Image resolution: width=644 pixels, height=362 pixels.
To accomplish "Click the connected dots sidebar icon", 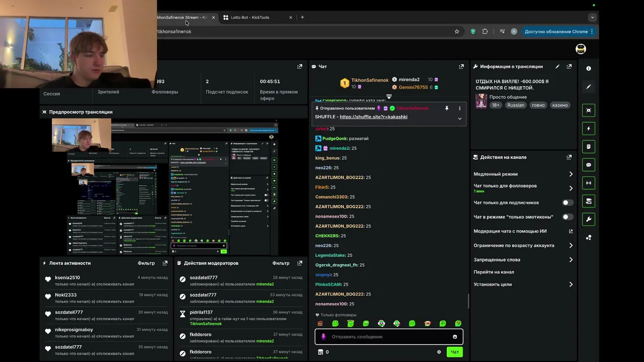I will click(x=589, y=237).
